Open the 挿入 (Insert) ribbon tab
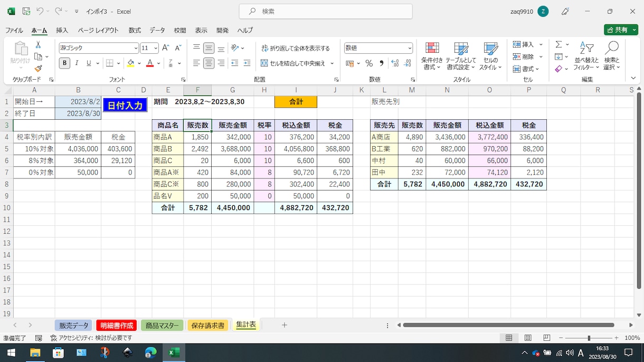This screenshot has width=644, height=362. 62,30
